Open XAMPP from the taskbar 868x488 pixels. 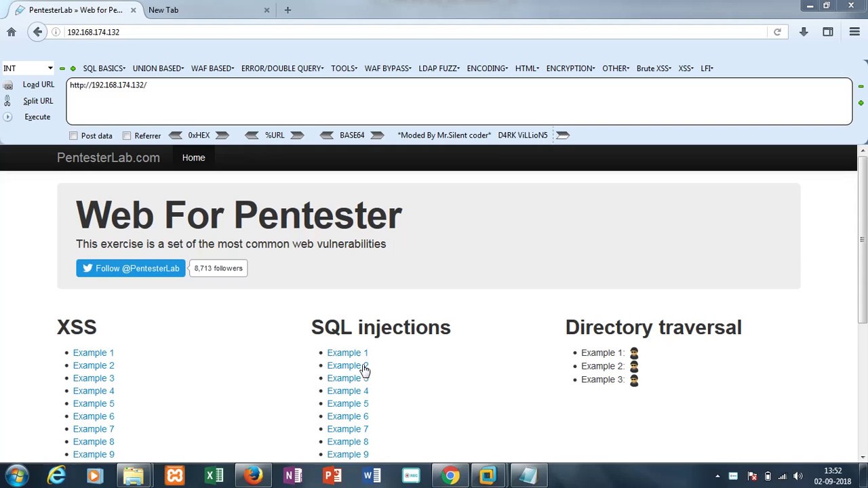pyautogui.click(x=174, y=476)
